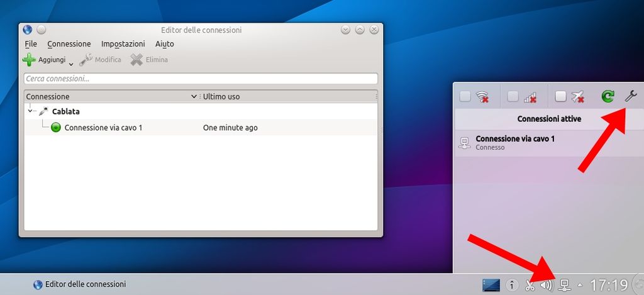Collapse the Cablata tree group
The width and height of the screenshot is (644, 295).
[30, 111]
